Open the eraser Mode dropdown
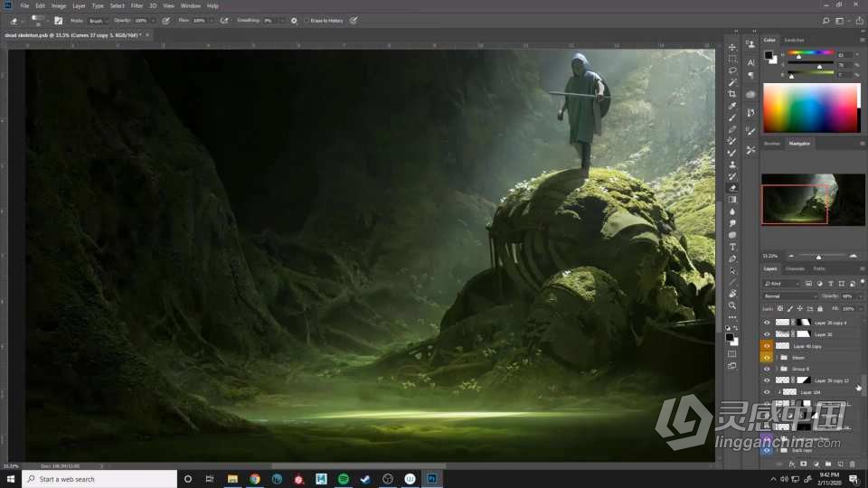868x488 pixels. (97, 21)
